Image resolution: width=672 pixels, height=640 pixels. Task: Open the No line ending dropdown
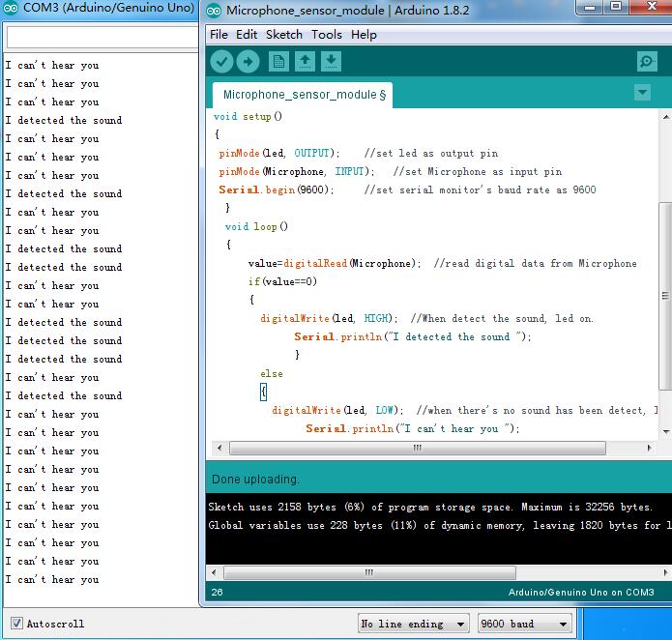point(414,624)
